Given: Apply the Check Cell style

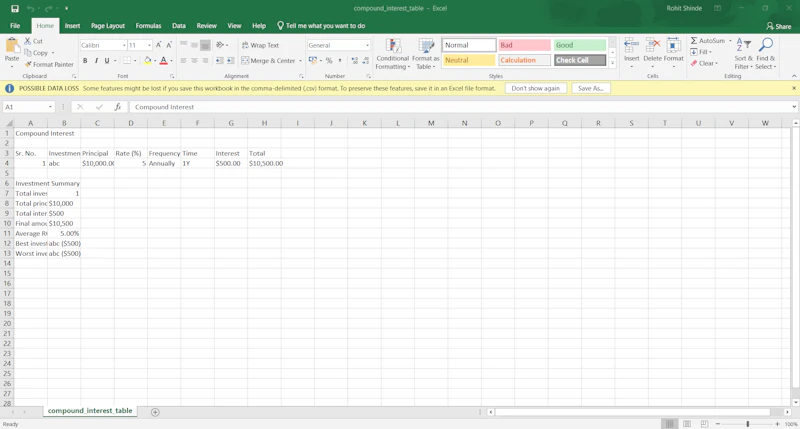Looking at the screenshot, I should [x=580, y=60].
